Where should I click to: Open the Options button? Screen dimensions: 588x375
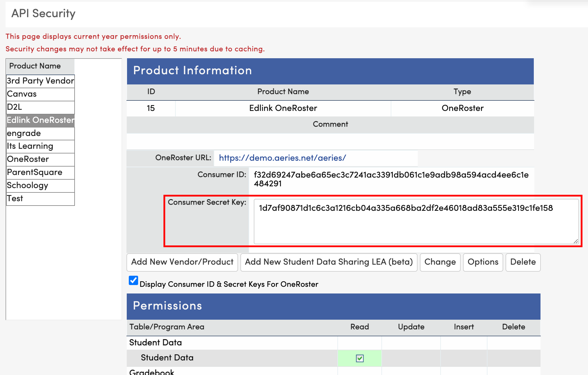pyautogui.click(x=483, y=262)
